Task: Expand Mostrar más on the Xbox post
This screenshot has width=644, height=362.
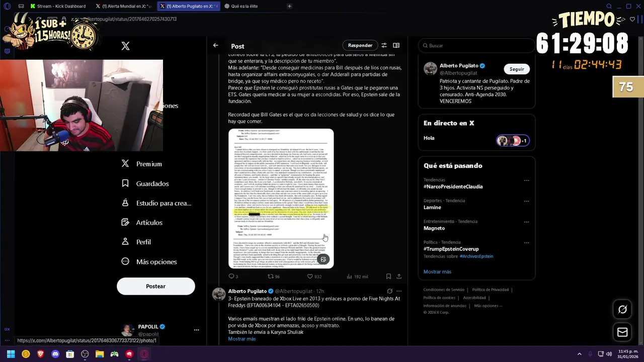Action: click(242, 339)
